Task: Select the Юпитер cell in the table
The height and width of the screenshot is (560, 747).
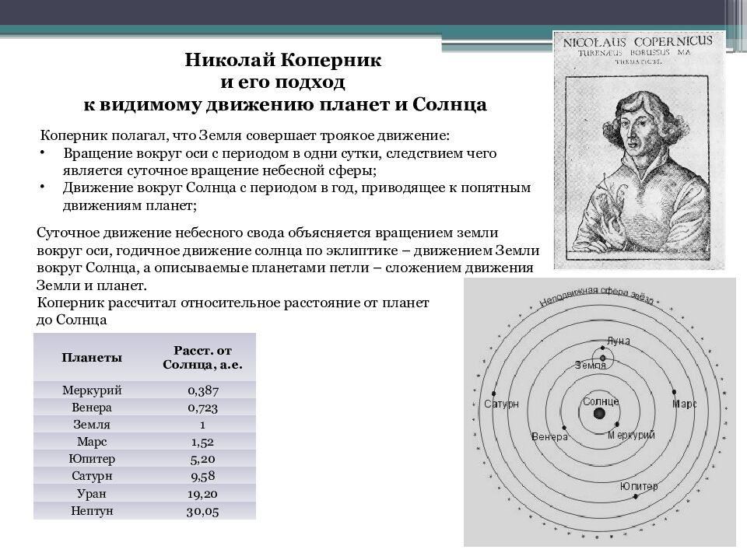Action: coord(92,459)
